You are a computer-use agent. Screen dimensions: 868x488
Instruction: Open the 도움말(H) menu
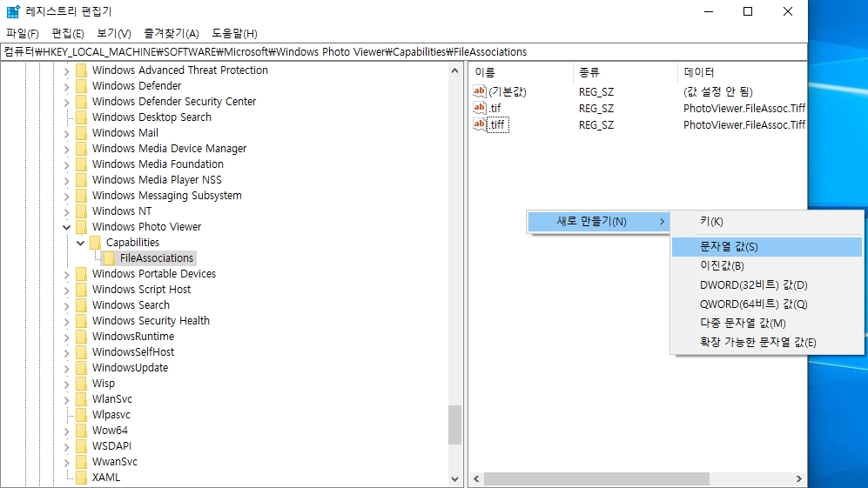(x=234, y=34)
